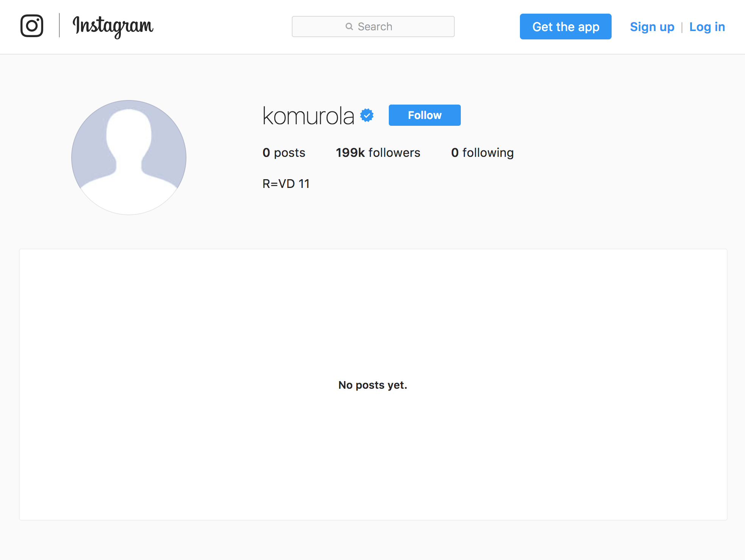Viewport: 745px width, 560px height.
Task: Click the Instagram camera logo icon
Action: tap(32, 26)
